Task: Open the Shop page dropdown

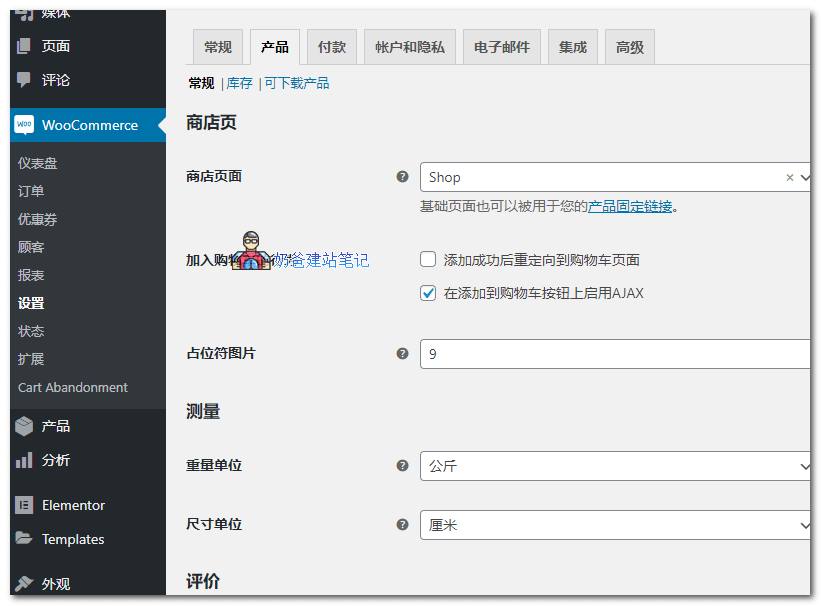Action: (600, 177)
